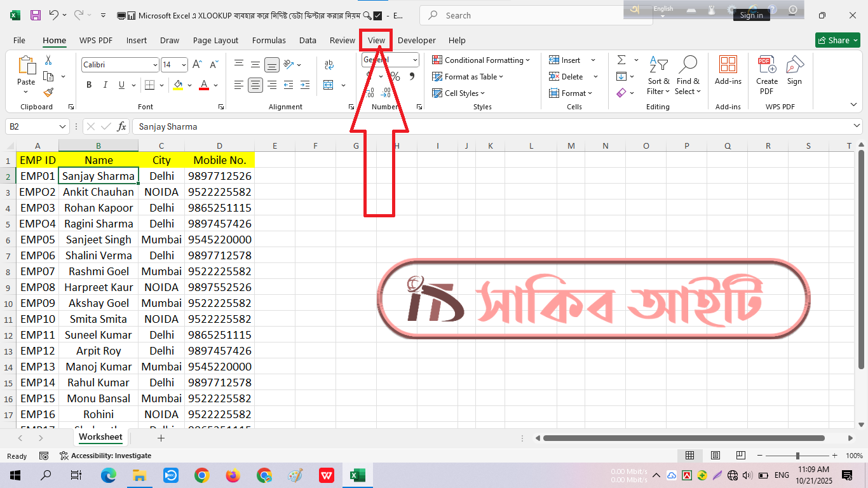Open the View ribbon tab

[376, 40]
